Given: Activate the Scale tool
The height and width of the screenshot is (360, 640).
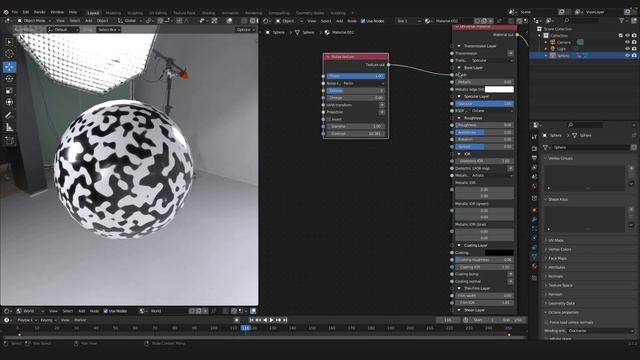Looking at the screenshot, I should pyautogui.click(x=9, y=91).
